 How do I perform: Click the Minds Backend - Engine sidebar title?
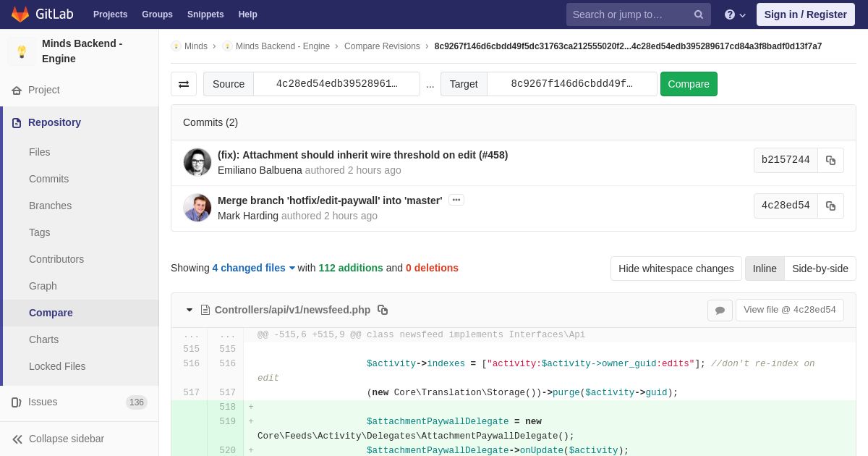pos(82,51)
